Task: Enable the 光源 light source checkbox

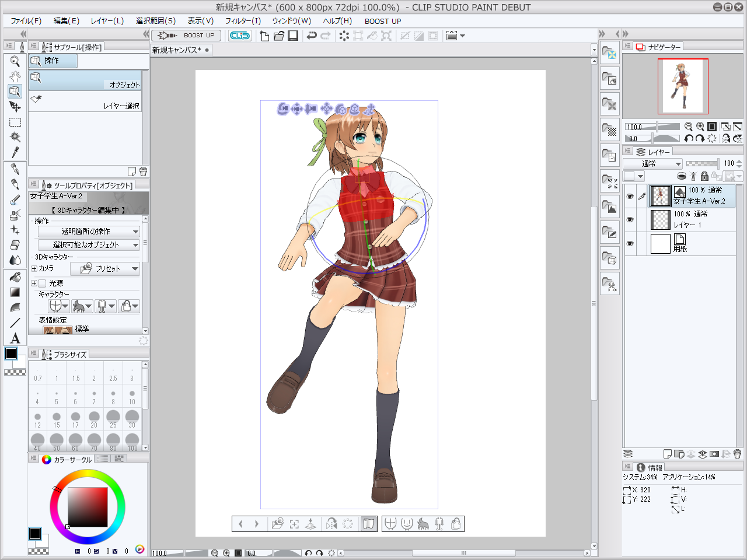Action: (x=42, y=283)
